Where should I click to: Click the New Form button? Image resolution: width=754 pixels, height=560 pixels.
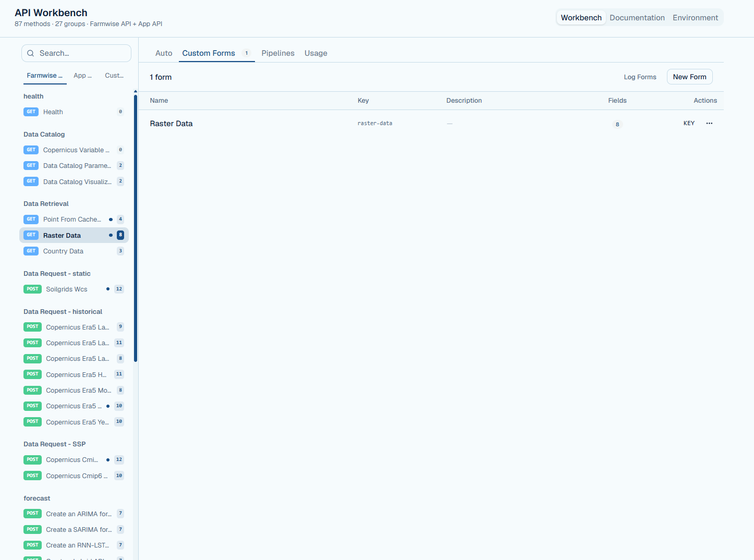point(689,77)
